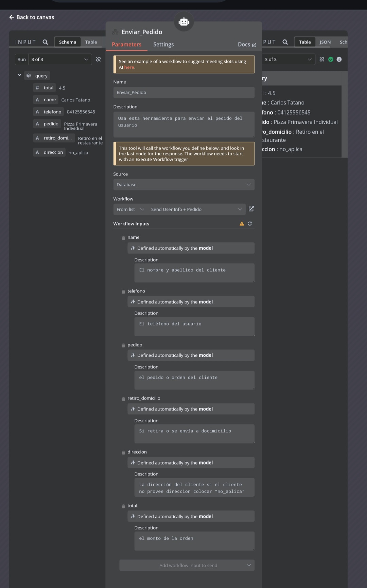Click the robot icon above the node panel

(x=184, y=22)
